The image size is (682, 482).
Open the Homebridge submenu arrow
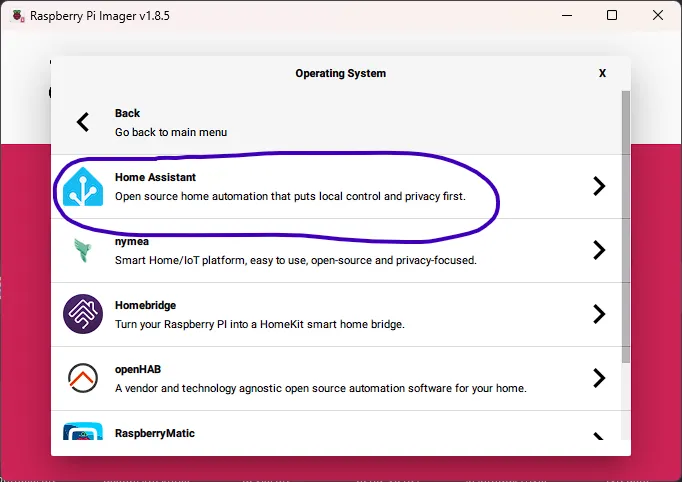[x=599, y=314]
